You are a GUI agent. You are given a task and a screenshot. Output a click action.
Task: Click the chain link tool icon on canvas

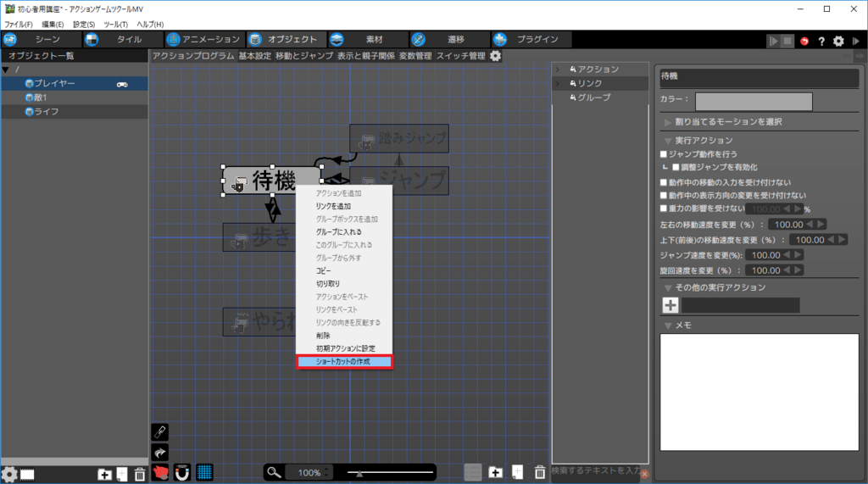[160, 432]
